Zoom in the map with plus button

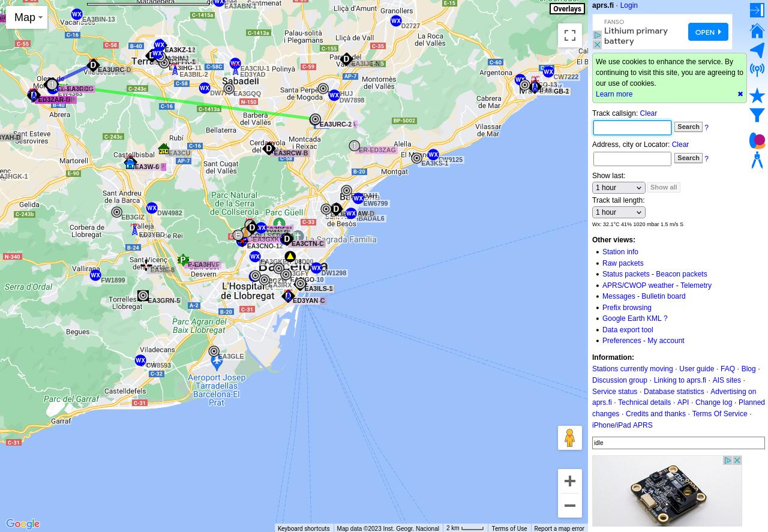point(570,481)
